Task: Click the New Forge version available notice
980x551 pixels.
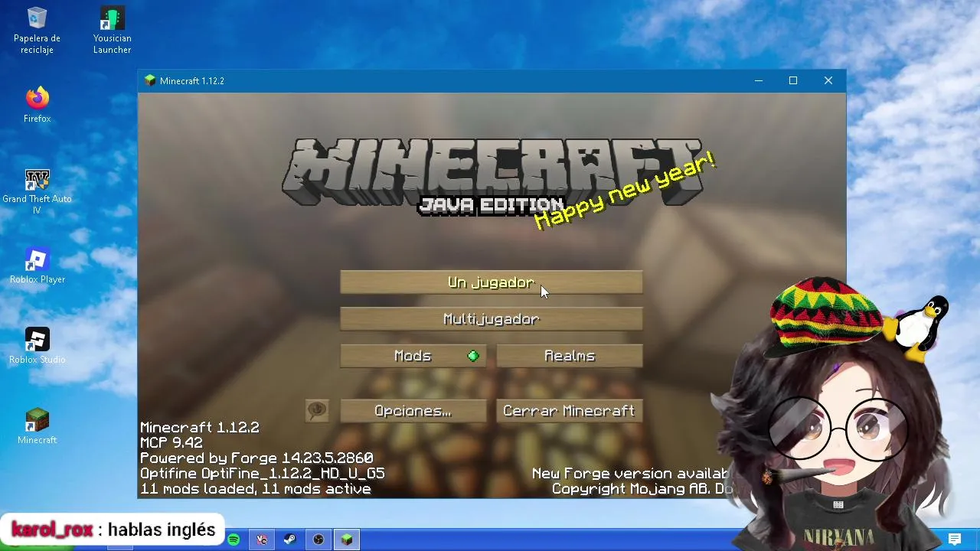Action: tap(632, 474)
